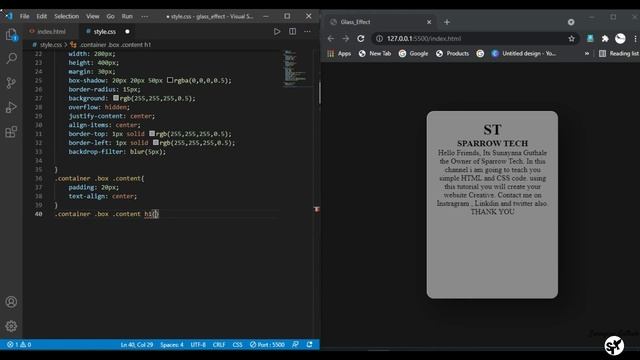This screenshot has height=360, width=640.
Task: Click the Chrome forward arrow
Action: point(346,38)
